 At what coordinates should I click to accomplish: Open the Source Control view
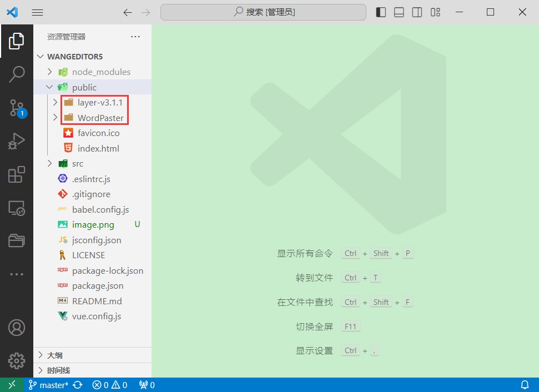(17, 108)
